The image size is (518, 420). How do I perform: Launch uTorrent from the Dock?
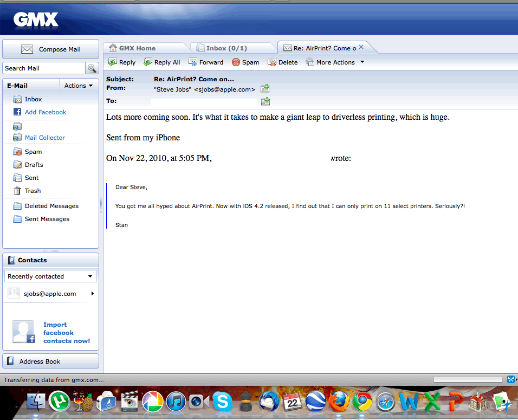[x=59, y=402]
